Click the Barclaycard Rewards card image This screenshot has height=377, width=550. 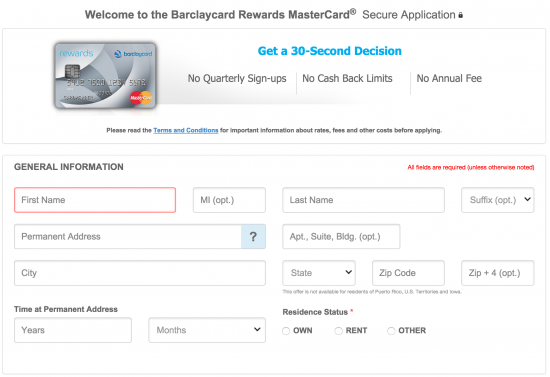coord(105,76)
